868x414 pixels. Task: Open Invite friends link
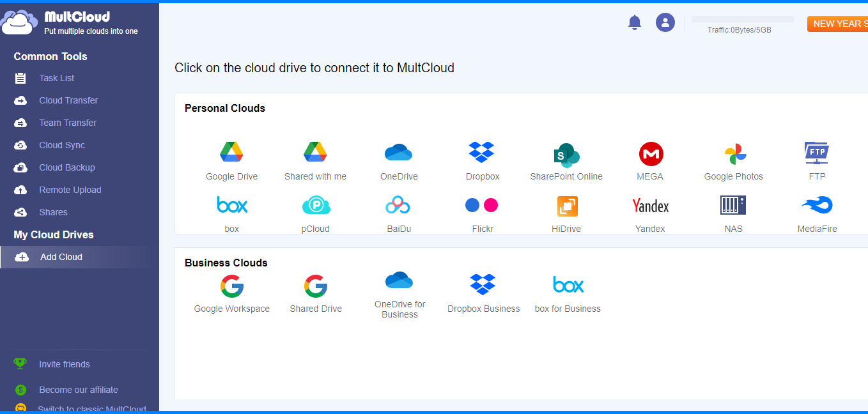pyautogui.click(x=65, y=364)
